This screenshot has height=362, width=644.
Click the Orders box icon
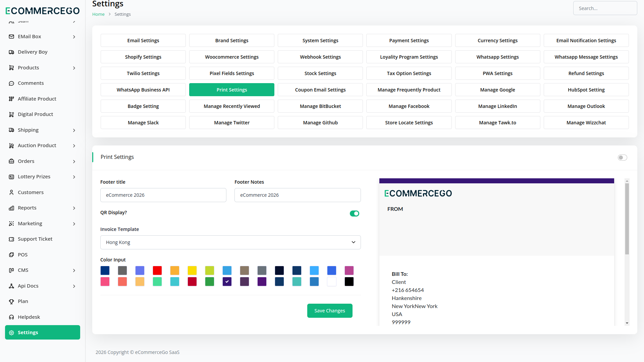[11, 161]
